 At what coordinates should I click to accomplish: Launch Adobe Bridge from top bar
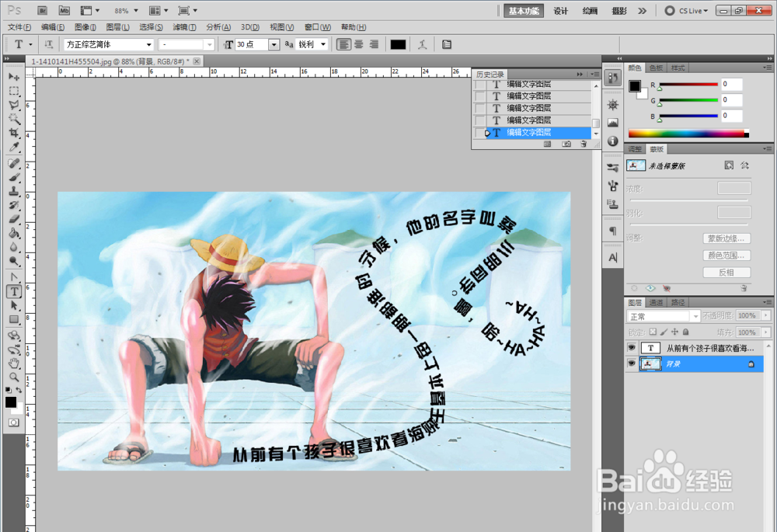pyautogui.click(x=43, y=10)
